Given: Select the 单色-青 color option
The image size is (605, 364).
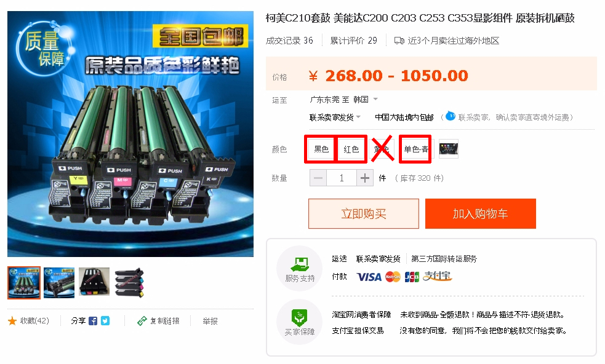Looking at the screenshot, I should [x=416, y=149].
